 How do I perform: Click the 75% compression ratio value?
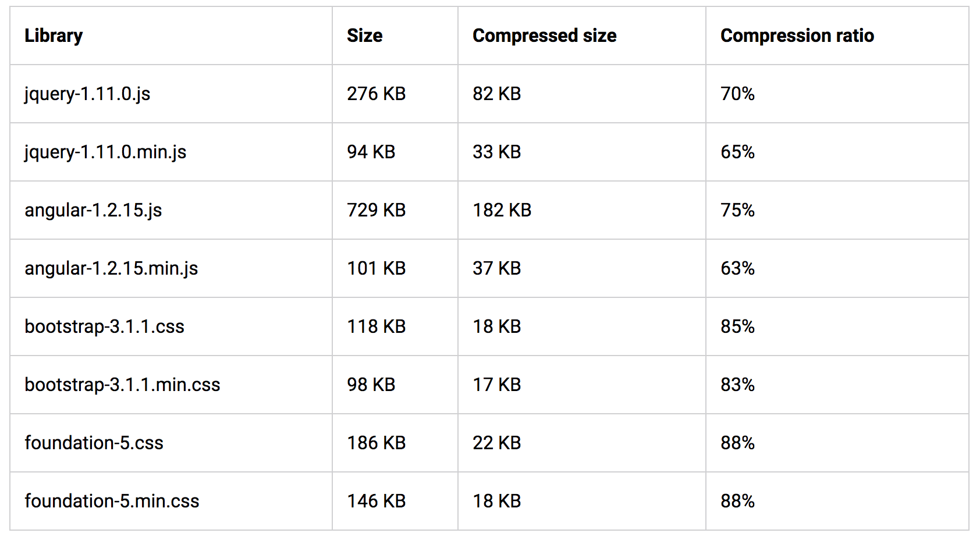pos(737,210)
